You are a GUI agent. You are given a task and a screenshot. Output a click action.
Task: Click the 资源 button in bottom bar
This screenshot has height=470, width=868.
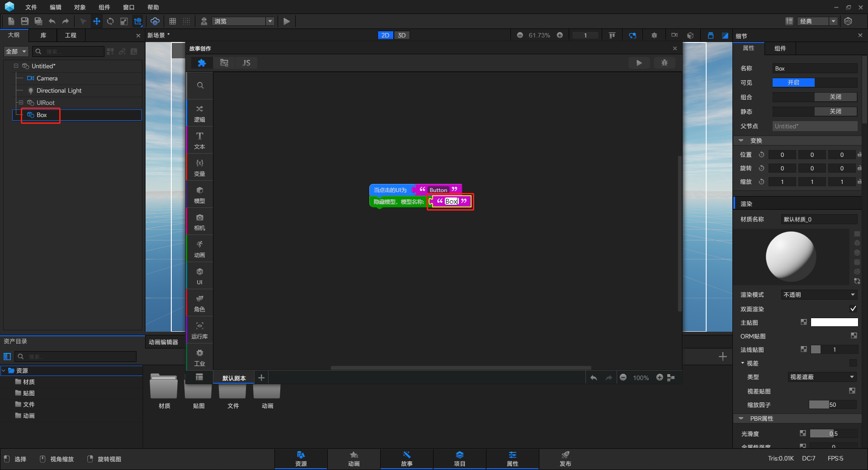pyautogui.click(x=301, y=459)
